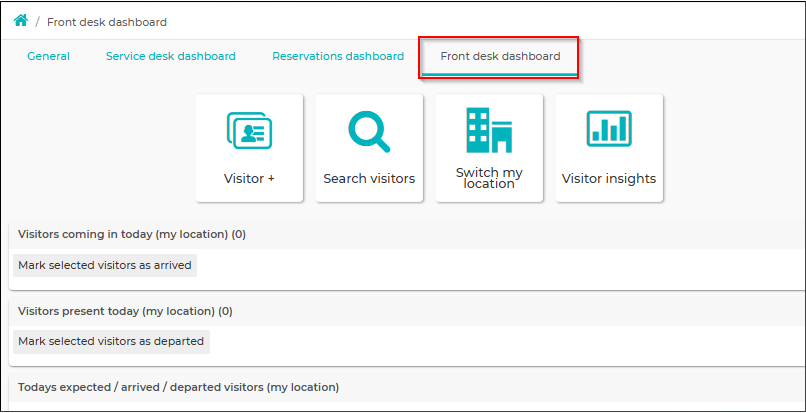The image size is (806, 413).
Task: Select the Front desk dashboard tab
Action: point(500,57)
